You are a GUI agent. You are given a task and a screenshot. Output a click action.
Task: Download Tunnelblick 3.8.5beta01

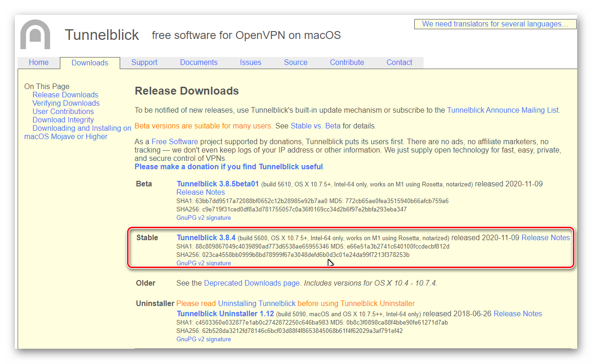(x=218, y=184)
